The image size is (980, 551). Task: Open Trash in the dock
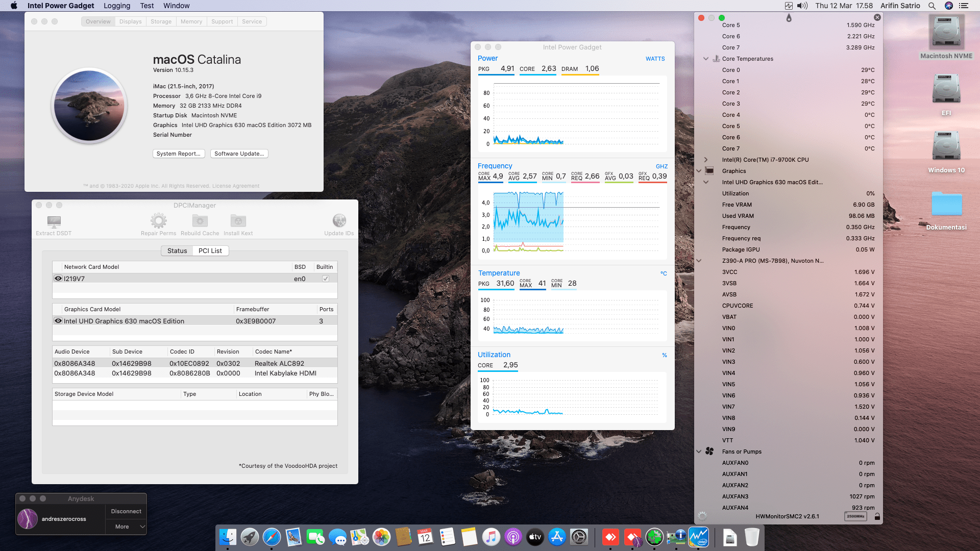point(752,537)
